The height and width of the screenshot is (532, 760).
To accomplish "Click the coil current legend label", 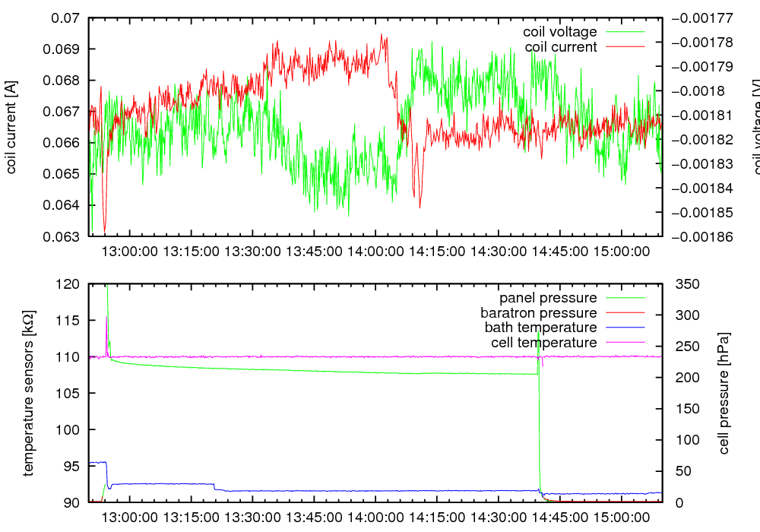I will (x=561, y=47).
